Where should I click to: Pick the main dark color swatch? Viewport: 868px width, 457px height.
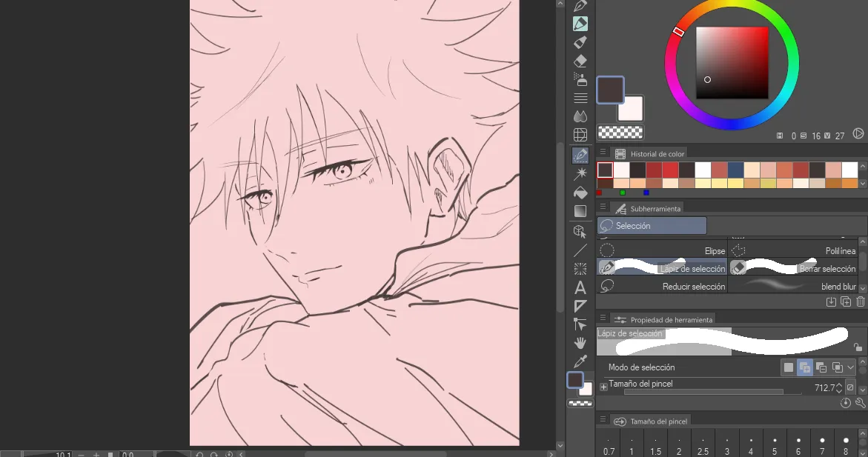pos(610,90)
